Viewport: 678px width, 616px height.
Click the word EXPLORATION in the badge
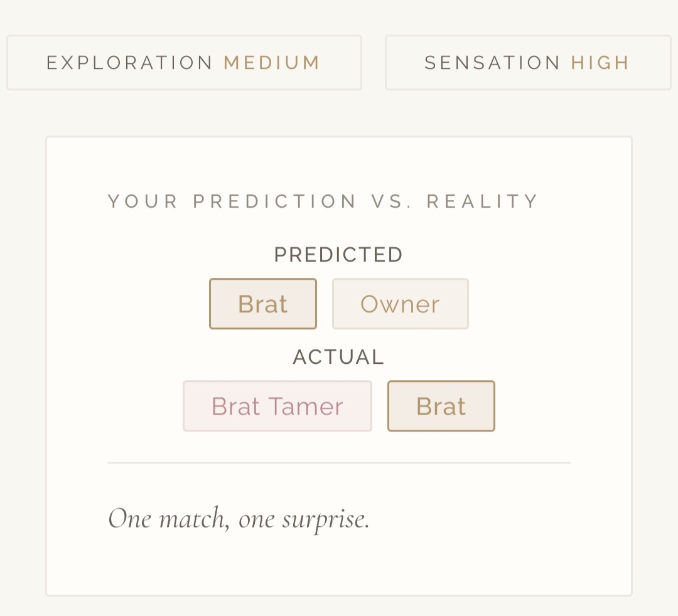pos(130,63)
